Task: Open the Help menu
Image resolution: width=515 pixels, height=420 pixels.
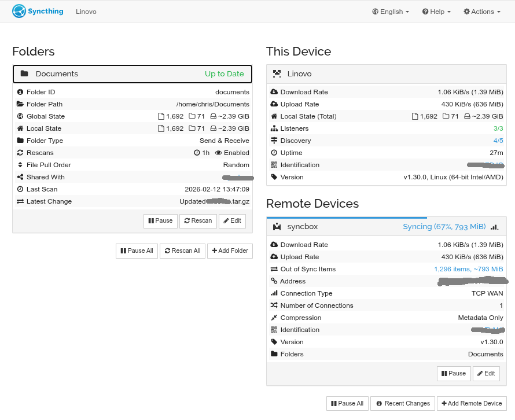Action: [x=436, y=12]
